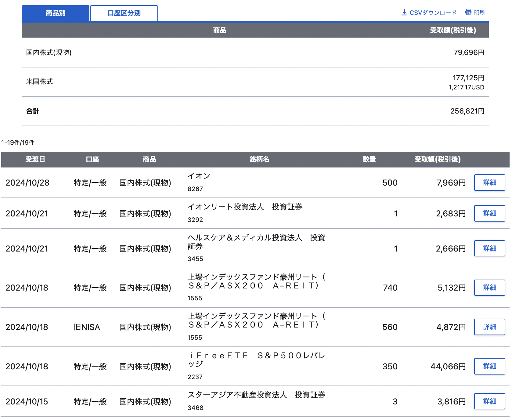Click the 1-19件/19件 count text
This screenshot has width=523, height=420.
[18, 143]
